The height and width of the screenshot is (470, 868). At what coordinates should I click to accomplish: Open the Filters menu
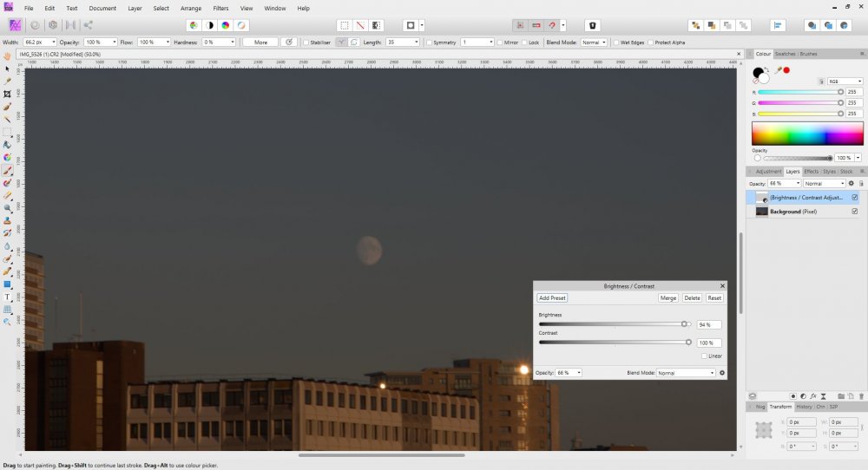click(220, 9)
